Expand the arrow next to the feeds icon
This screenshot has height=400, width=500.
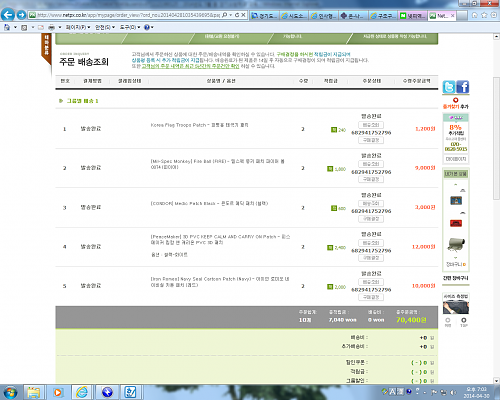pyautogui.click(x=33, y=27)
